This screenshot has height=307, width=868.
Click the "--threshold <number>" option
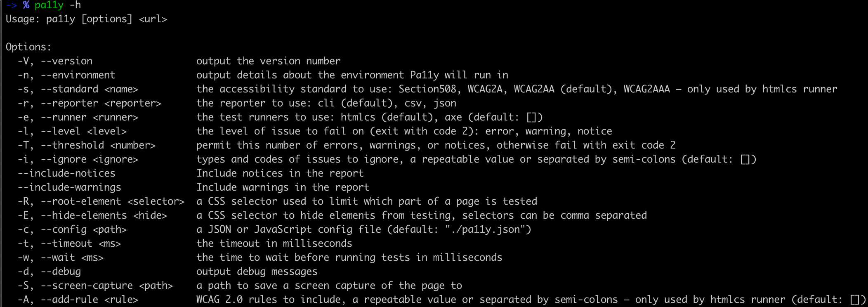[98, 145]
